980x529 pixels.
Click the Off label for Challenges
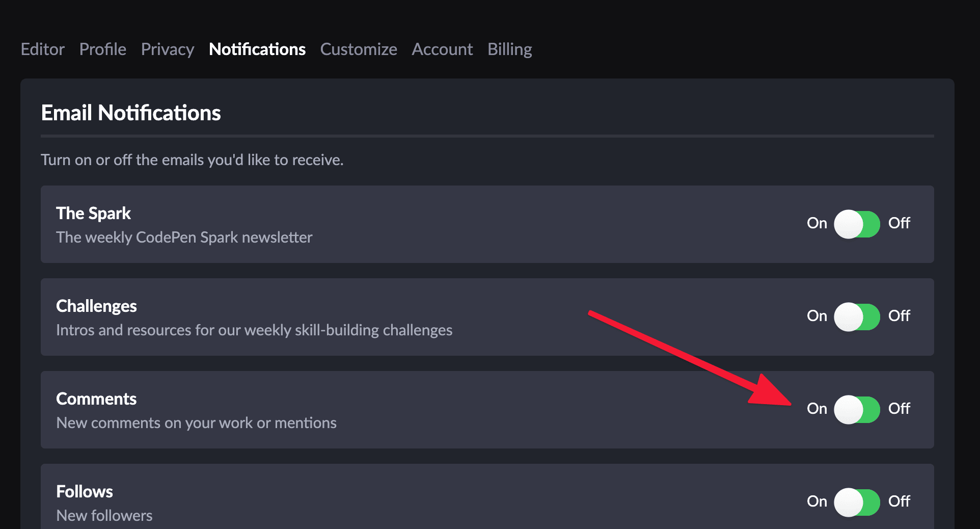[899, 316]
